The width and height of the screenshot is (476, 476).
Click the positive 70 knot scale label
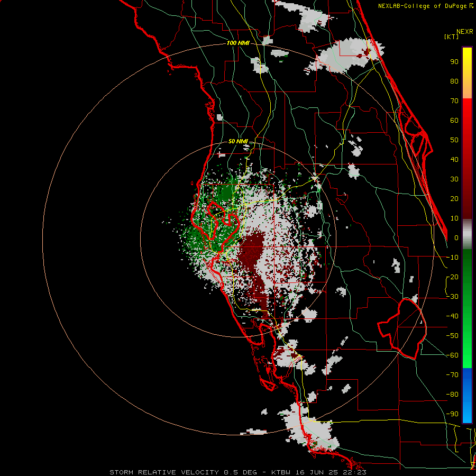tap(454, 101)
